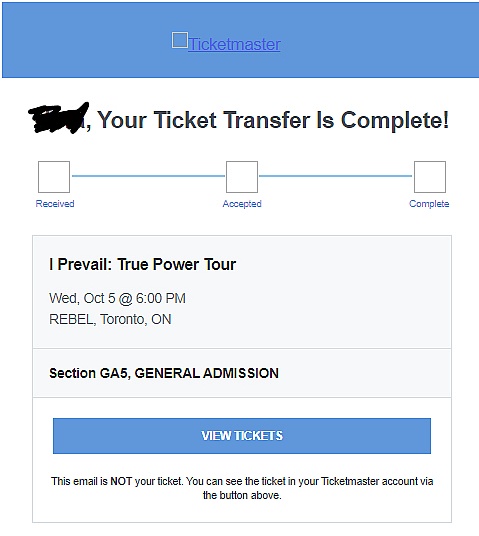Click the Complete step image box
Image resolution: width=479 pixels, height=536 pixels.
pyautogui.click(x=430, y=177)
